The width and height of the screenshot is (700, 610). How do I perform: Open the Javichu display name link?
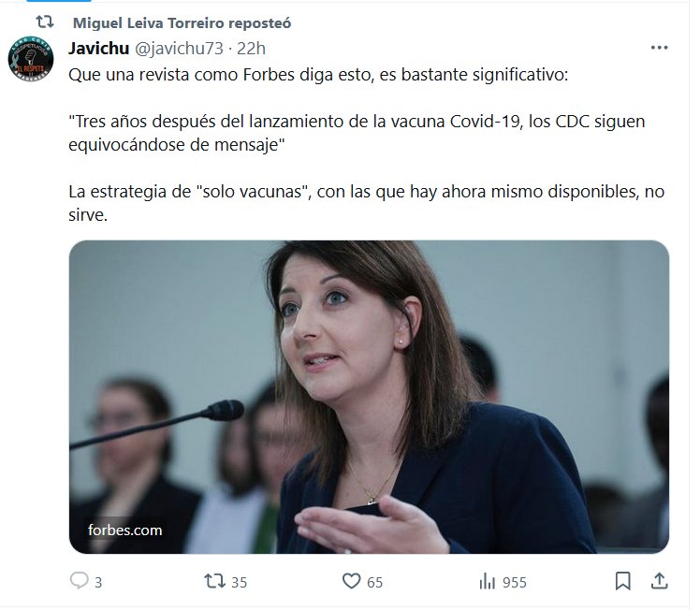point(98,49)
